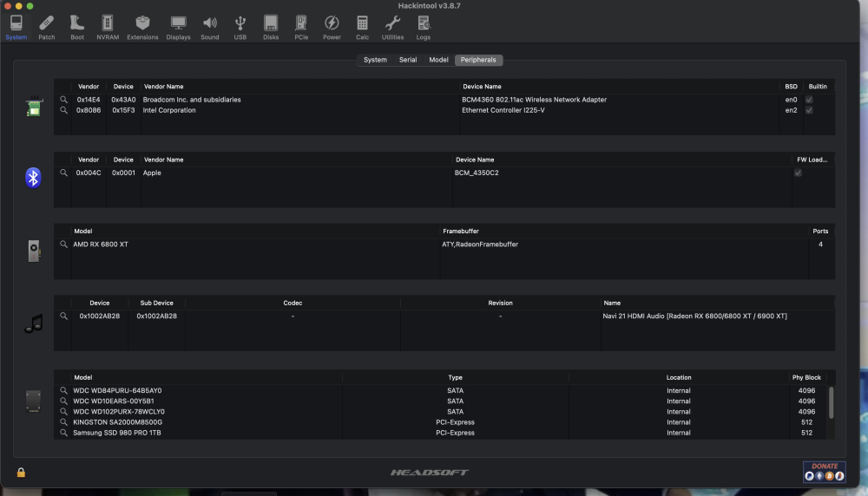Click the storage list scrollbar
Screen dimensions: 868x496
pos(831,402)
